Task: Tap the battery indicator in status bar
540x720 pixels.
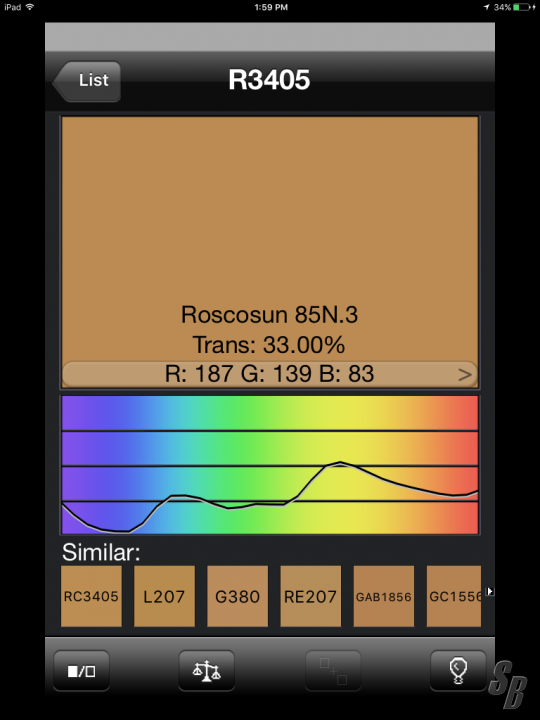Action: pos(522,7)
